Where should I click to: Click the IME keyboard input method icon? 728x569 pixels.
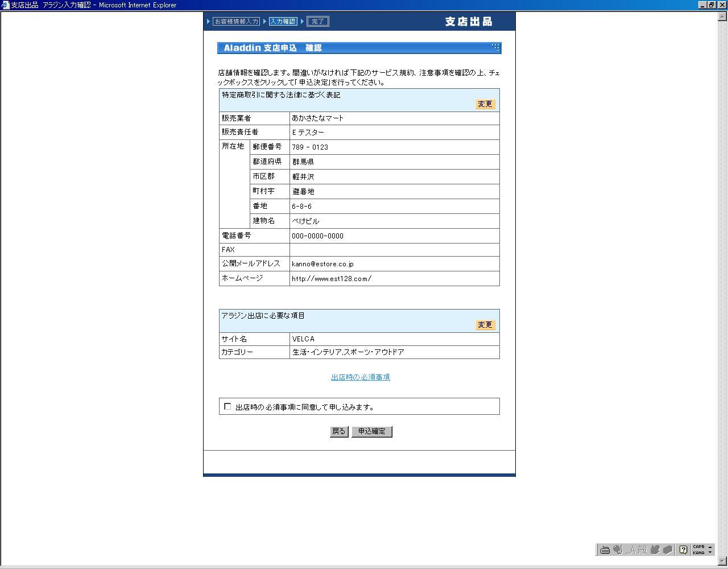[605, 550]
